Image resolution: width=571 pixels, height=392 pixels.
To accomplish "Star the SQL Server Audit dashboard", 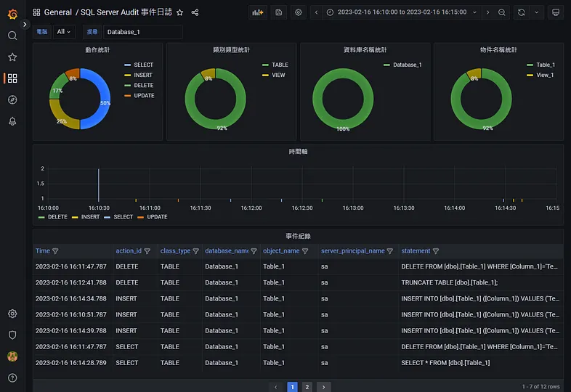I will 180,13.
